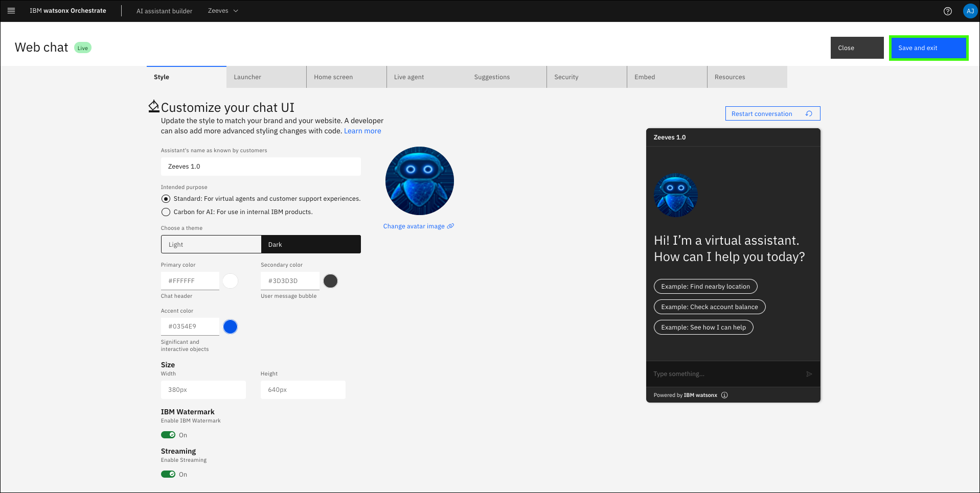
Task: Click the secondary color dark swatch
Action: click(x=331, y=281)
